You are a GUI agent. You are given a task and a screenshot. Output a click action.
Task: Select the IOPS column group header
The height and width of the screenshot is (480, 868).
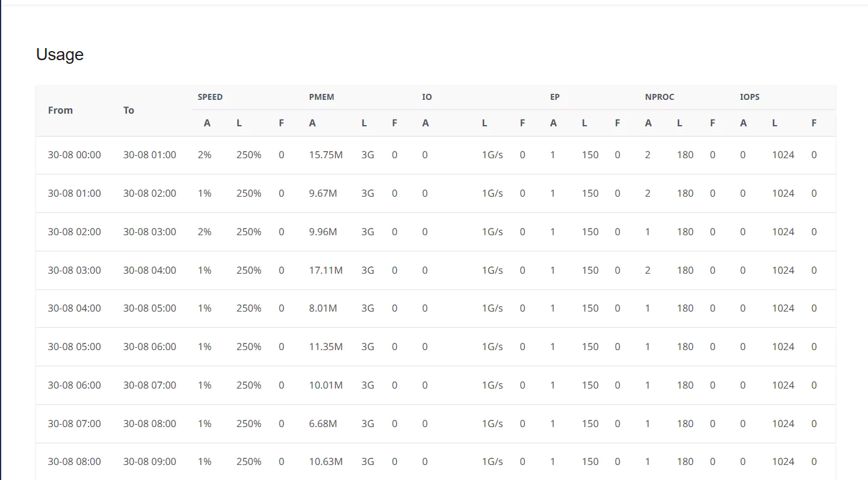tap(750, 97)
